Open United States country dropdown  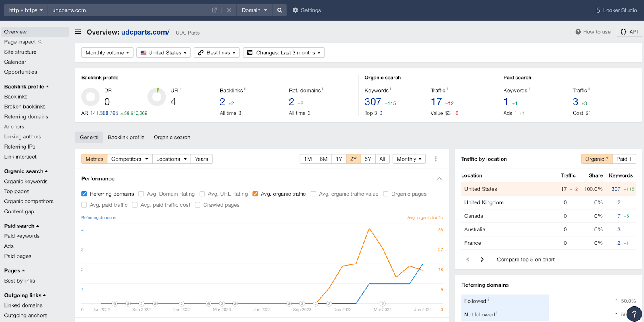click(163, 53)
